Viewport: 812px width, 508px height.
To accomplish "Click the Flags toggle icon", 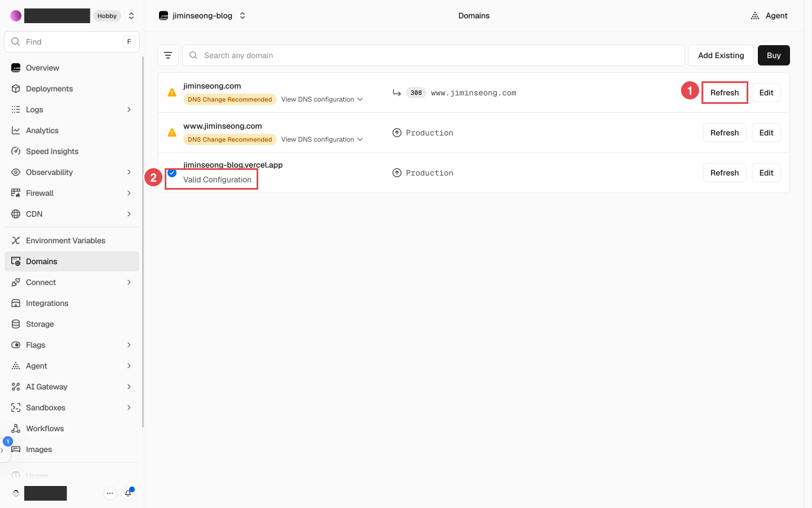I will click(x=16, y=345).
